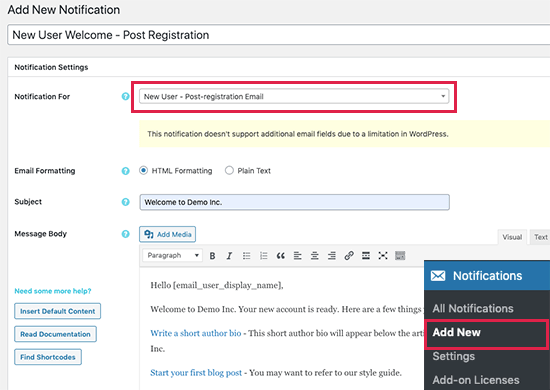
Task: Apply blockquote formatting
Action: (x=281, y=256)
